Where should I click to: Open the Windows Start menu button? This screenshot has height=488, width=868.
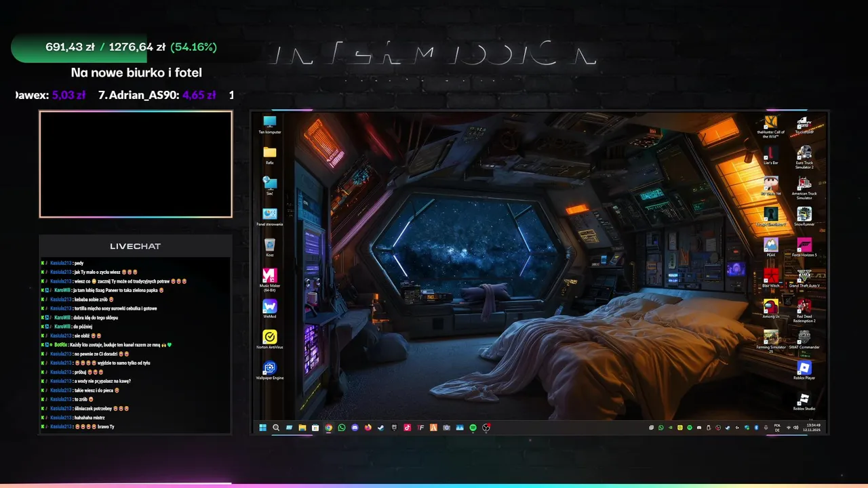262,428
